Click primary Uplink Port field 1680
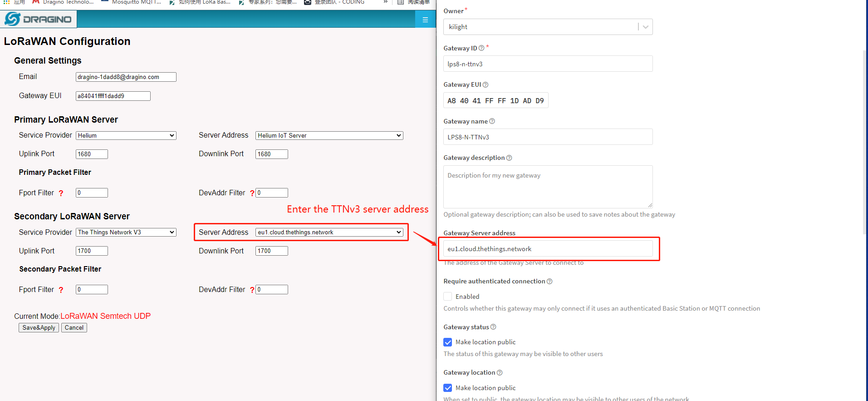Image resolution: width=868 pixels, height=401 pixels. click(92, 154)
